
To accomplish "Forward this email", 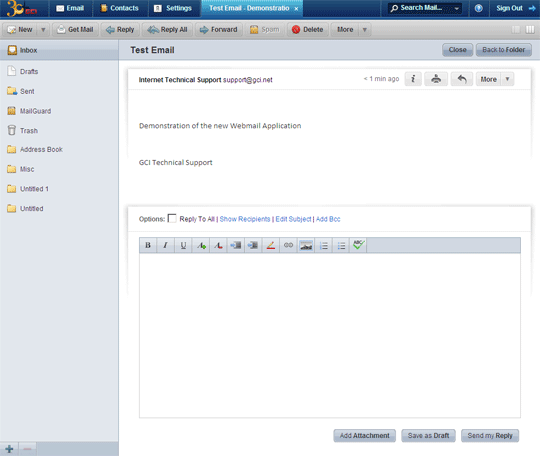I will [219, 30].
